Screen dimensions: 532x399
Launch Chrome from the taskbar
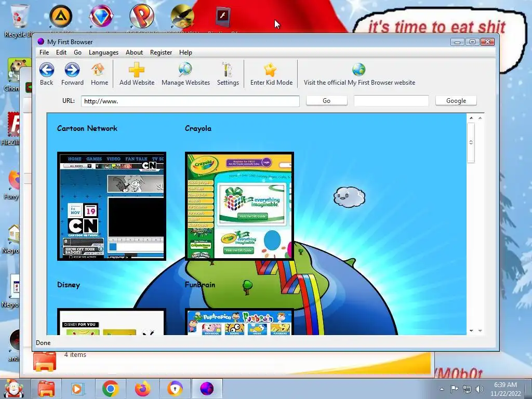coord(110,389)
